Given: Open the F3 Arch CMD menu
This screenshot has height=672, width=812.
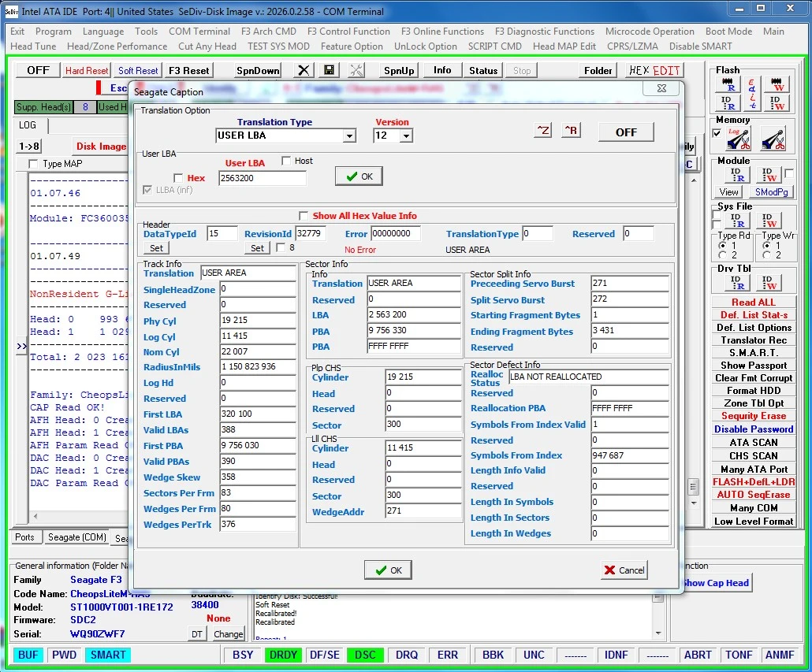Looking at the screenshot, I should coord(268,32).
